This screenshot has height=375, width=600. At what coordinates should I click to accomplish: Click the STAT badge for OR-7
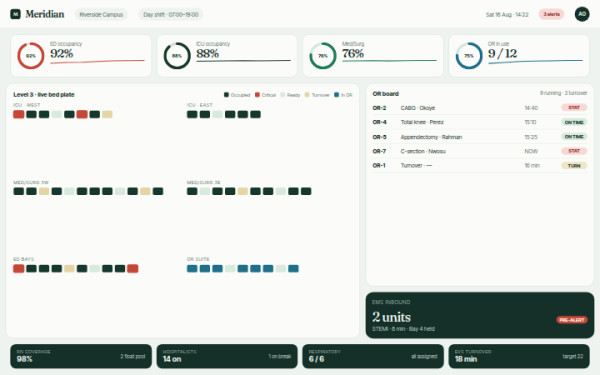pos(574,151)
